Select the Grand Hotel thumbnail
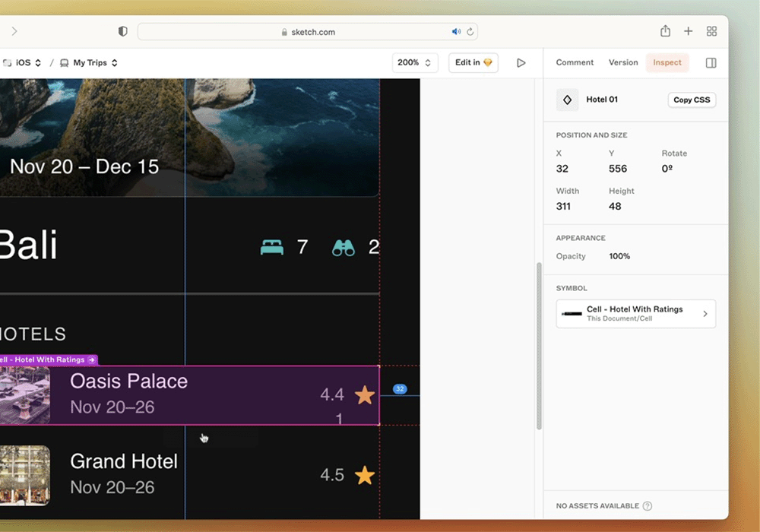Viewport: 760px width, 532px height. (25, 475)
